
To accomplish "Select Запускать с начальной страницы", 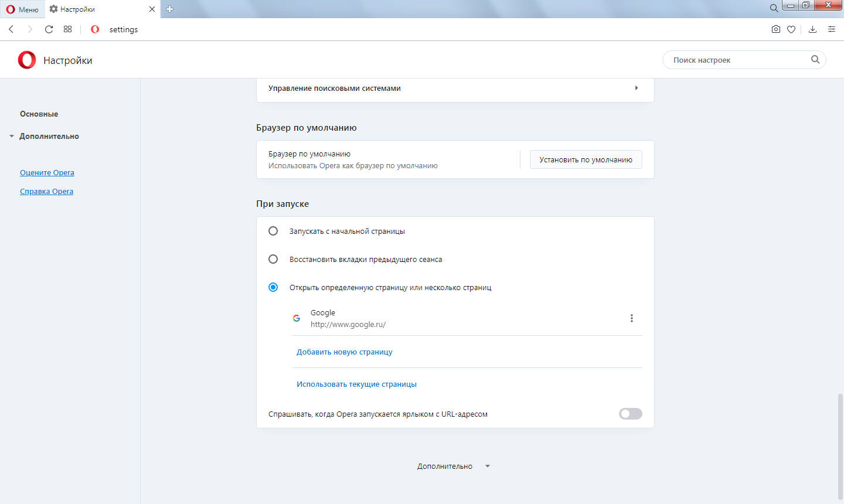I will point(273,231).
